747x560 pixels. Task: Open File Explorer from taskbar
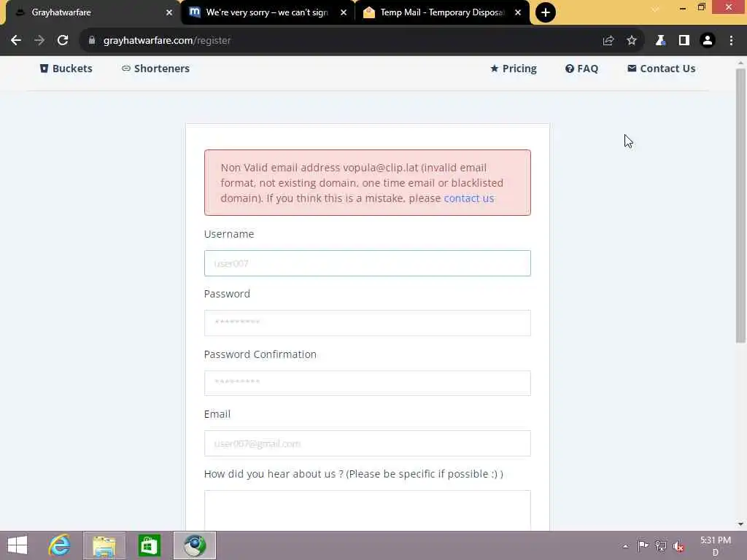click(x=104, y=545)
